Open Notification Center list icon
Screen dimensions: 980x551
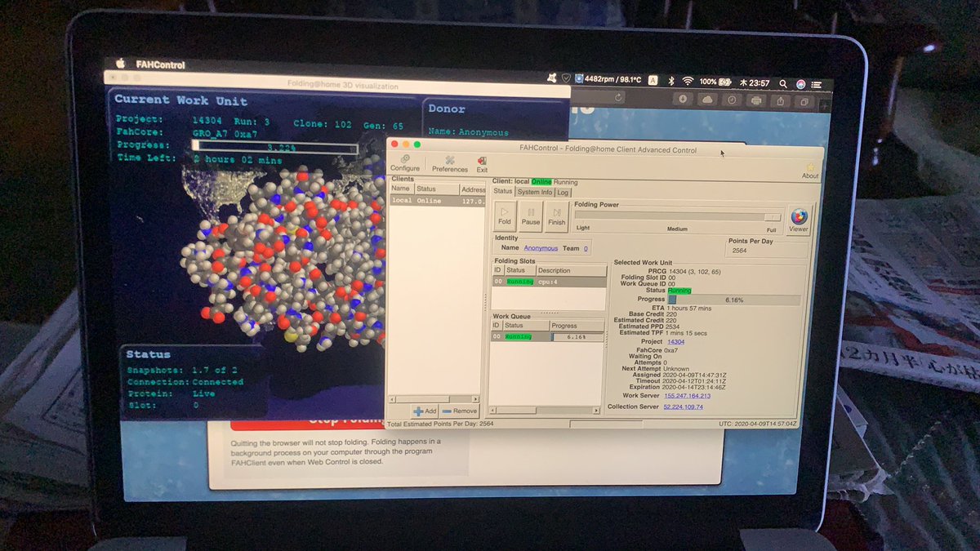(817, 84)
